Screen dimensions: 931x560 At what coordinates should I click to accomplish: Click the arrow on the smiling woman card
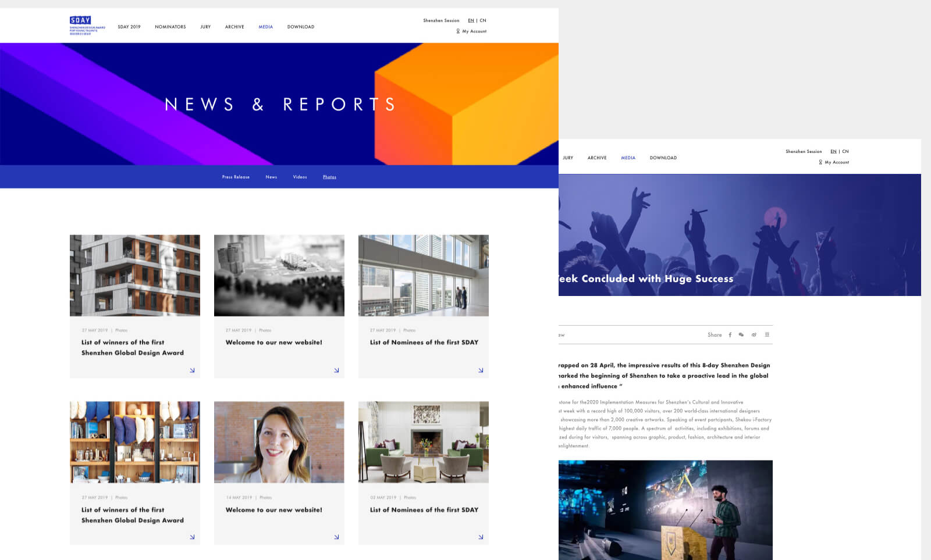336,537
